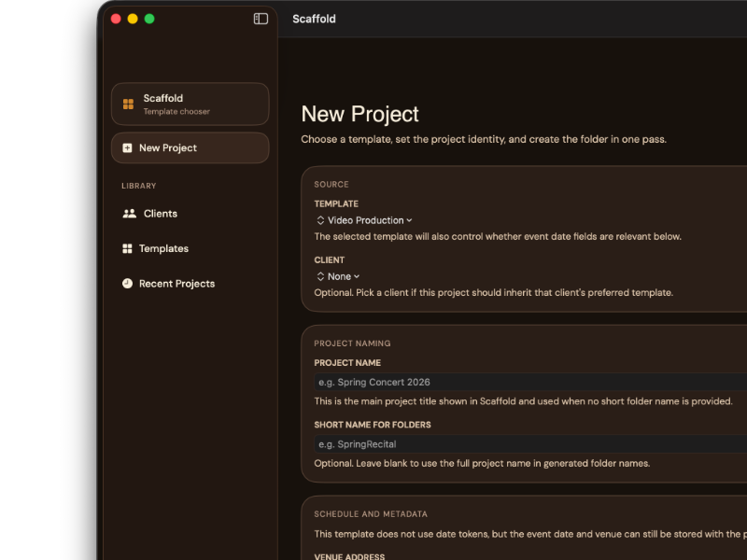Image resolution: width=747 pixels, height=560 pixels.
Task: Click the Short Name for Folders field
Action: pos(530,444)
